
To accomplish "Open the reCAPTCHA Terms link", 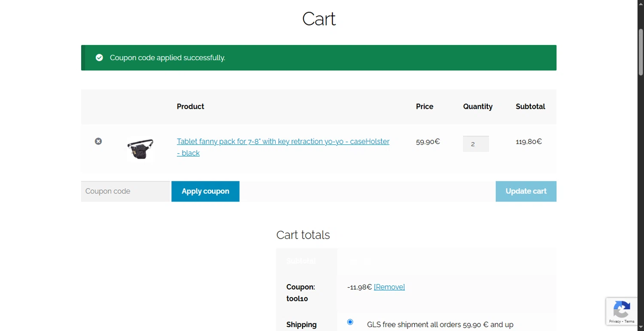I will coord(629,322).
